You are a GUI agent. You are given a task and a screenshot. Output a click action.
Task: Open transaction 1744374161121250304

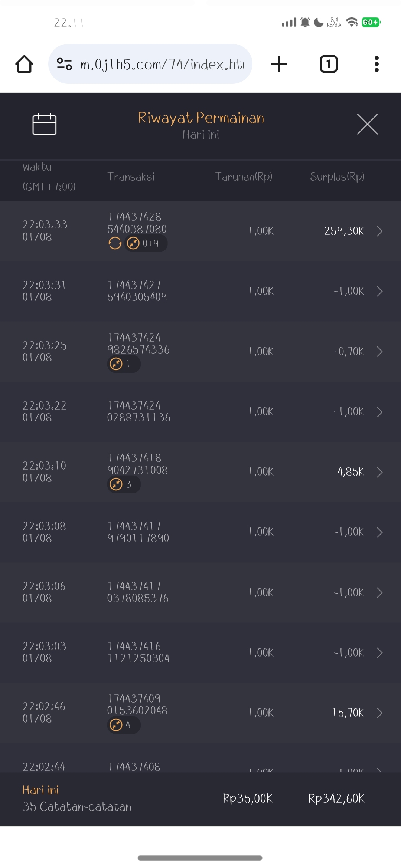[x=138, y=652]
